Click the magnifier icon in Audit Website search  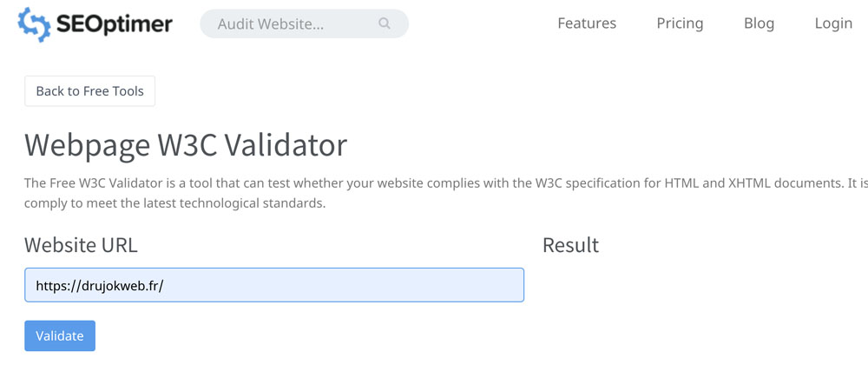tap(385, 23)
